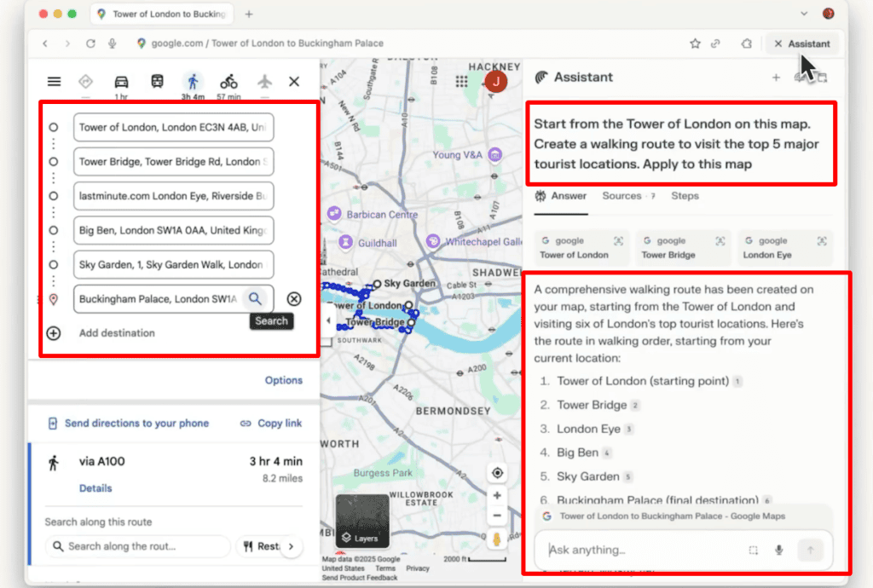Click the microphone icon beside reload
Image resolution: width=873 pixels, height=588 pixels.
pyautogui.click(x=113, y=43)
